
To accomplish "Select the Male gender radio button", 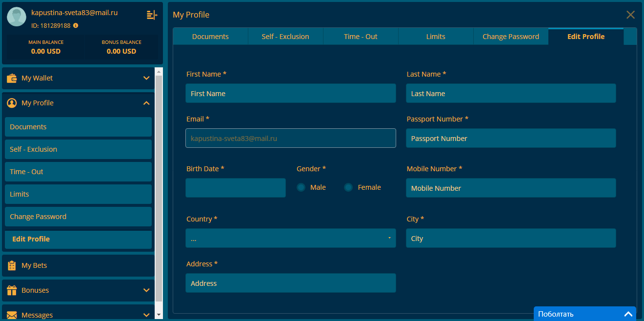I will [301, 187].
